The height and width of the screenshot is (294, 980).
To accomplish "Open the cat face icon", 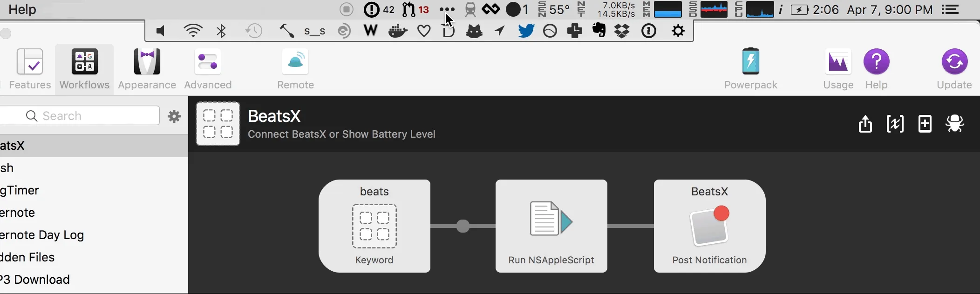I will tap(474, 31).
